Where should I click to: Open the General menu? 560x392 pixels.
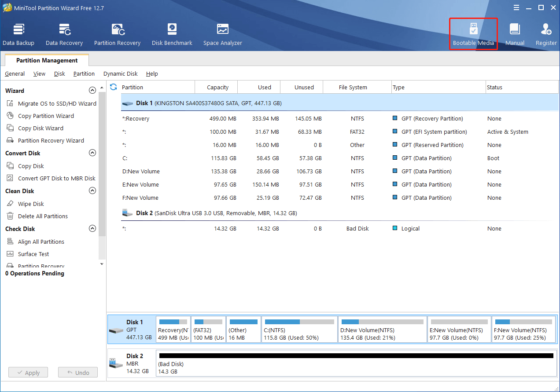click(15, 74)
